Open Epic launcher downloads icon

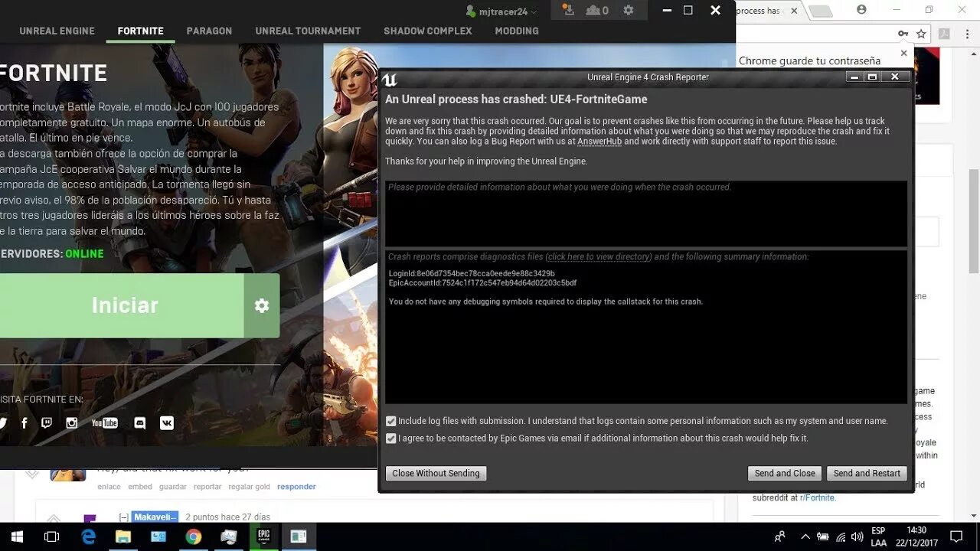[568, 10]
